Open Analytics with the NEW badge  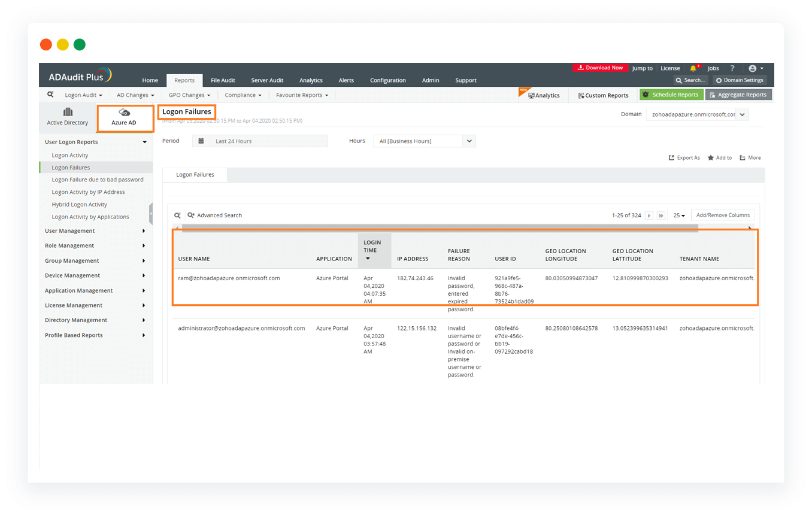(x=543, y=95)
